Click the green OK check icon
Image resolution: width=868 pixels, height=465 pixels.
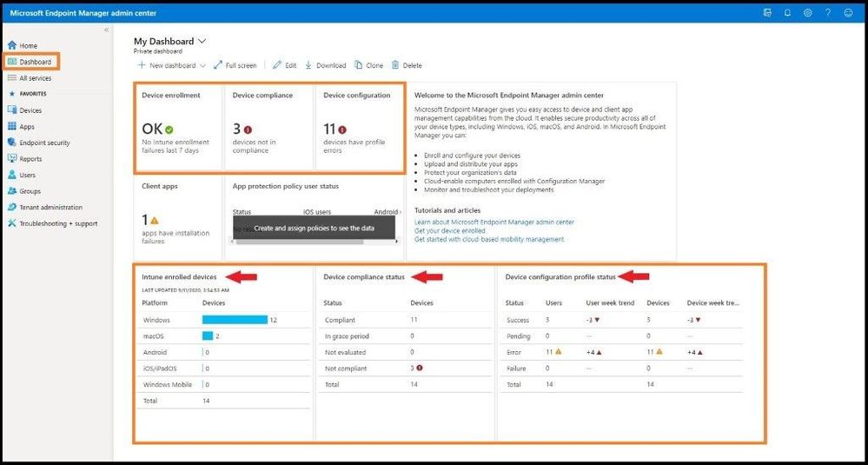(169, 130)
